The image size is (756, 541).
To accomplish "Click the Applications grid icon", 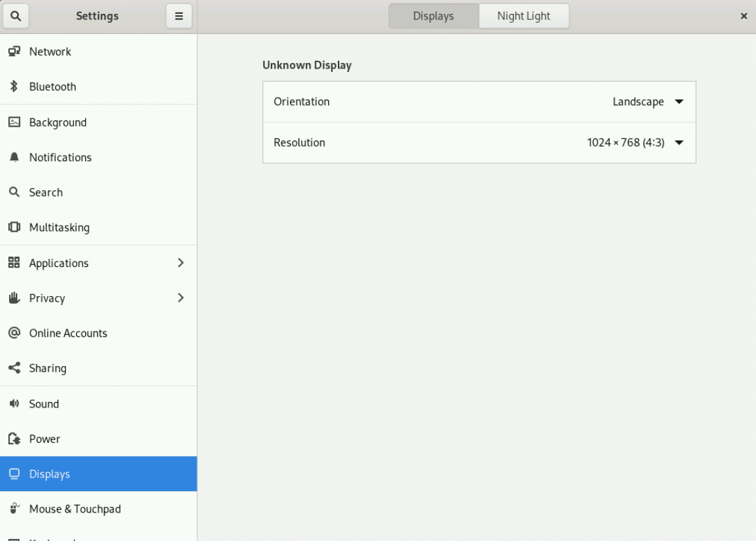I will click(14, 263).
